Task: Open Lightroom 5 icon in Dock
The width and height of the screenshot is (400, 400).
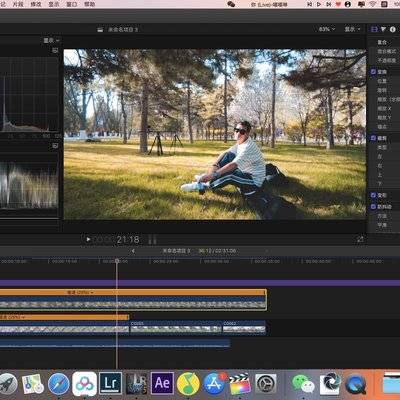Action: tap(136, 384)
